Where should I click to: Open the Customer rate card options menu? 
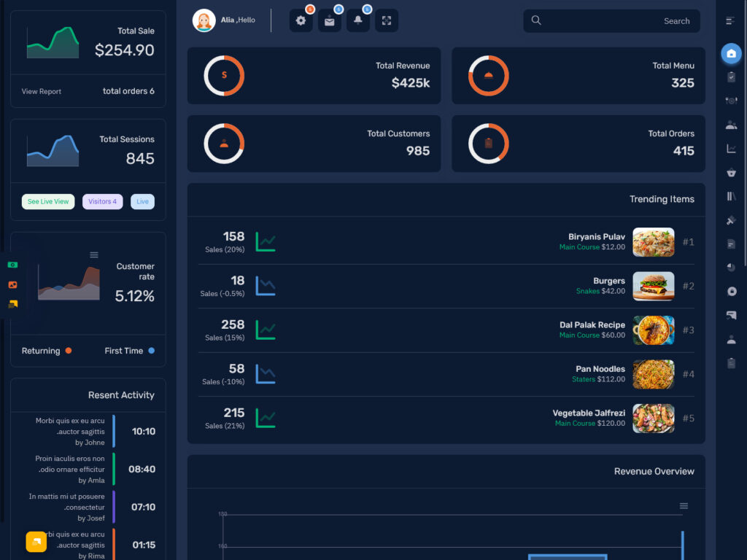93,254
